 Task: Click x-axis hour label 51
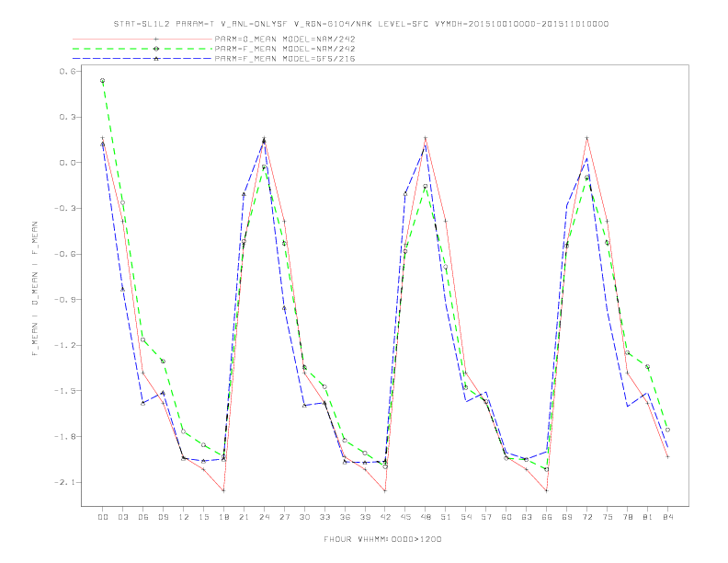coord(446,517)
